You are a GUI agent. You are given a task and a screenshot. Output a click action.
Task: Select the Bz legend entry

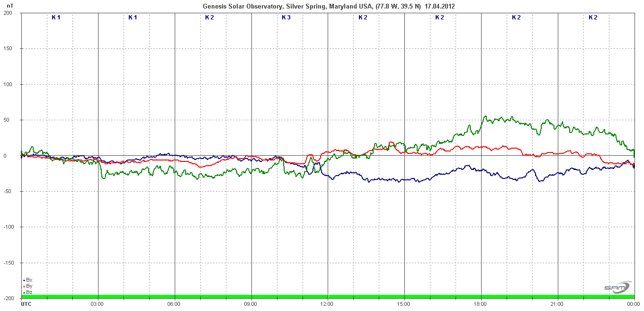point(27,293)
